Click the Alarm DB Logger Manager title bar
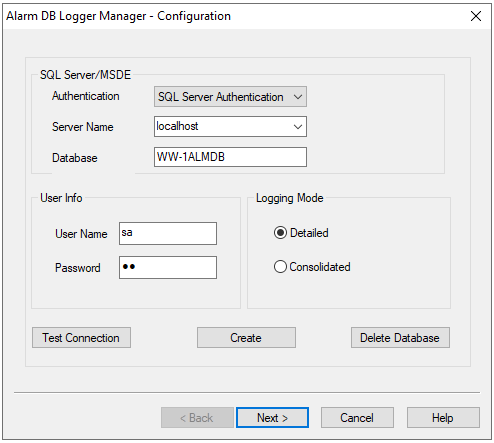This screenshot has height=443, width=494. pyautogui.click(x=118, y=16)
